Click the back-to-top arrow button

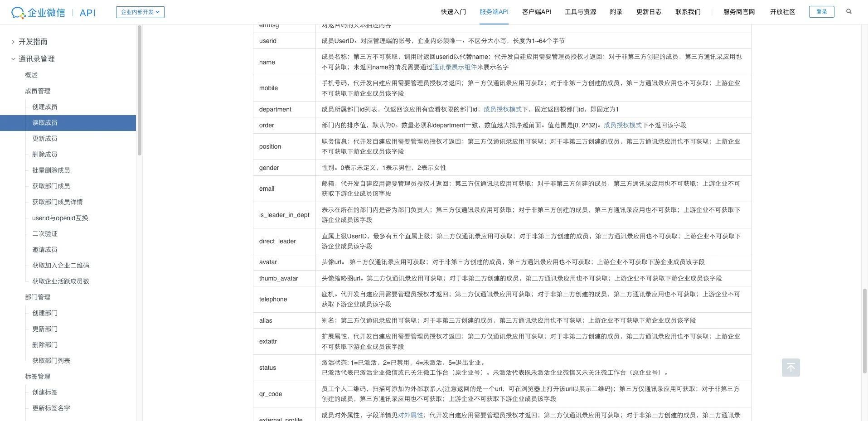pos(790,368)
